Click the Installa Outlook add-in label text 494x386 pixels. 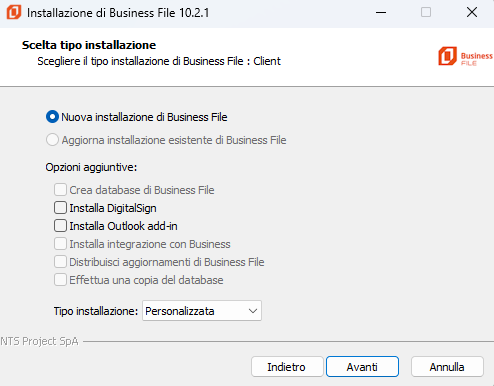123,226
